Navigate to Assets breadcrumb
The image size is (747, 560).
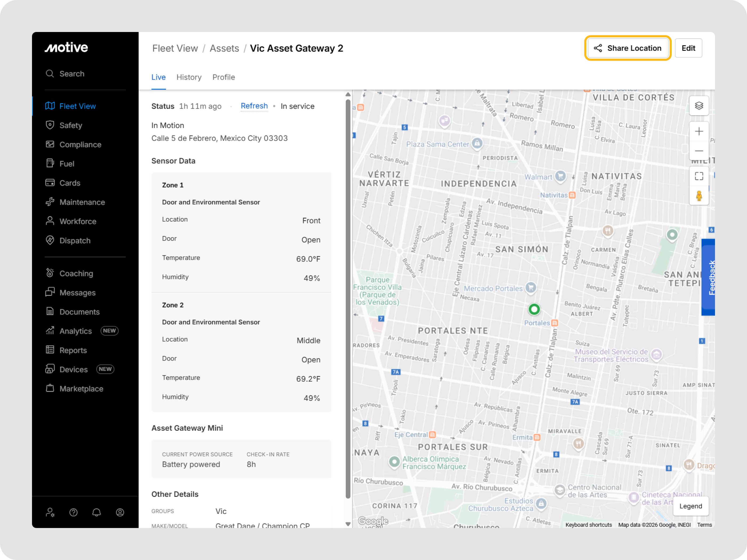[224, 49]
